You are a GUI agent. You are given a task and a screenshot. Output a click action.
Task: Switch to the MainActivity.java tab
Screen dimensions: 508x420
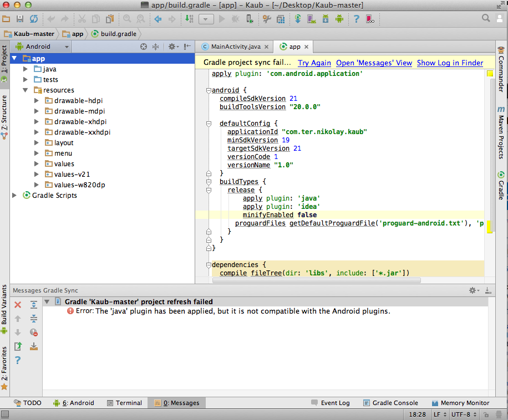(x=235, y=47)
